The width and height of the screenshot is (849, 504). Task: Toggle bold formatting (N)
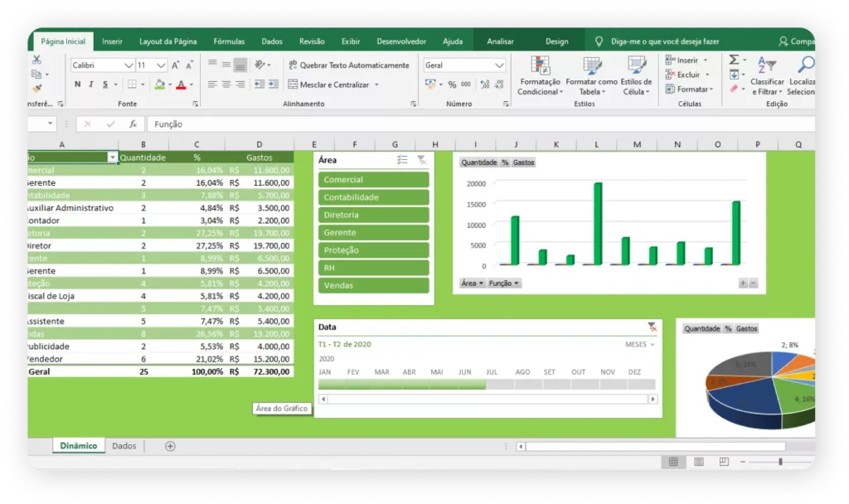[x=78, y=85]
